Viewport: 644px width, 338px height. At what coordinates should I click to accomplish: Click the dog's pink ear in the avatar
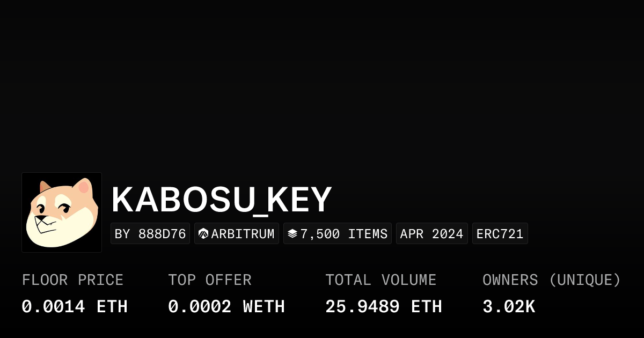[x=83, y=188]
